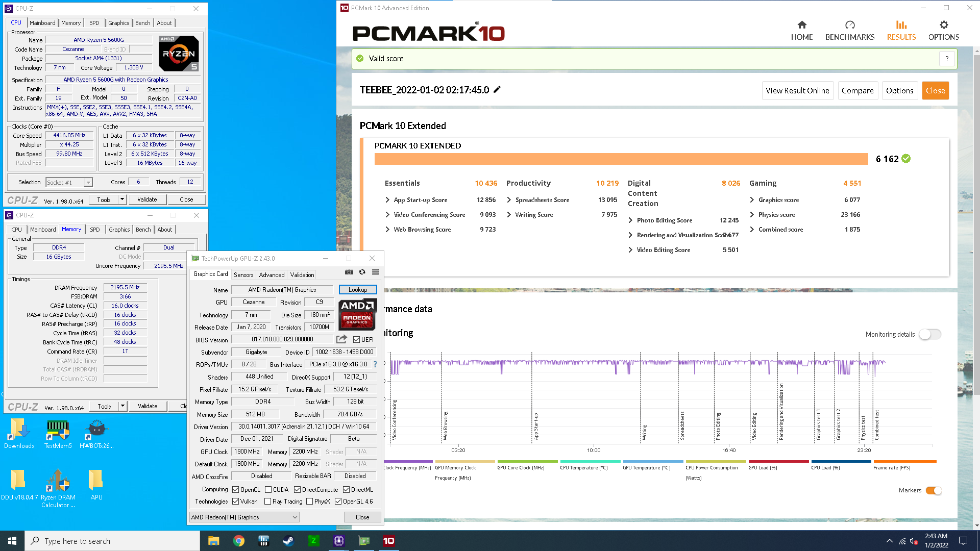Toggle DirectCompute checkbox
This screenshot has width=980, height=551.
tap(297, 490)
